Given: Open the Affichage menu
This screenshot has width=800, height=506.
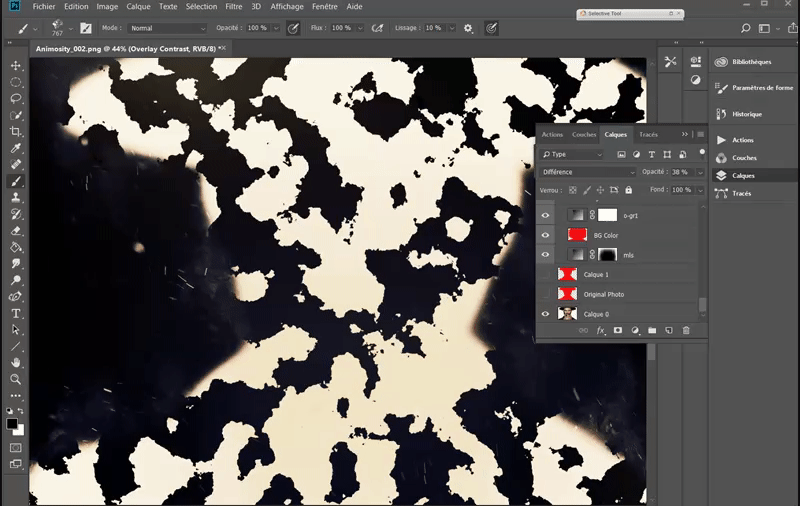Looking at the screenshot, I should [287, 7].
